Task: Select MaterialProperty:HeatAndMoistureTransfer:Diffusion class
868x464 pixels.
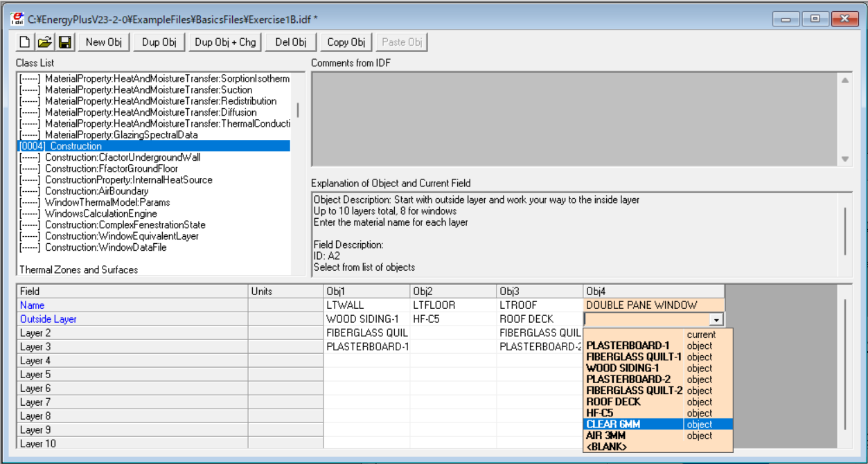Action: (x=154, y=112)
